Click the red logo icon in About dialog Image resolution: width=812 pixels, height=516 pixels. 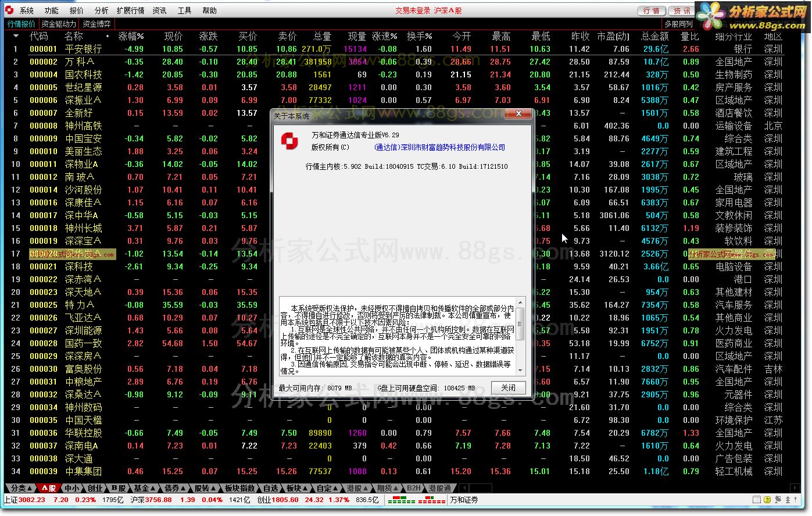click(x=289, y=140)
